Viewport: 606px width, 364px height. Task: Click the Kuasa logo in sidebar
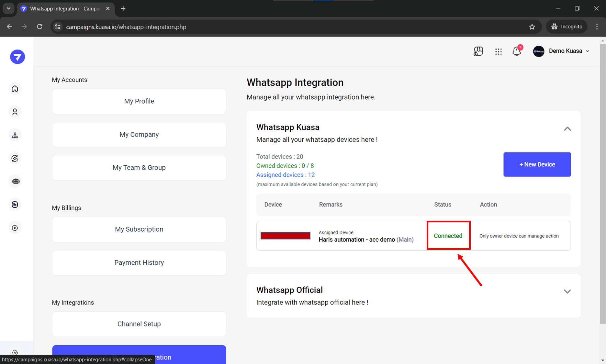point(17,57)
